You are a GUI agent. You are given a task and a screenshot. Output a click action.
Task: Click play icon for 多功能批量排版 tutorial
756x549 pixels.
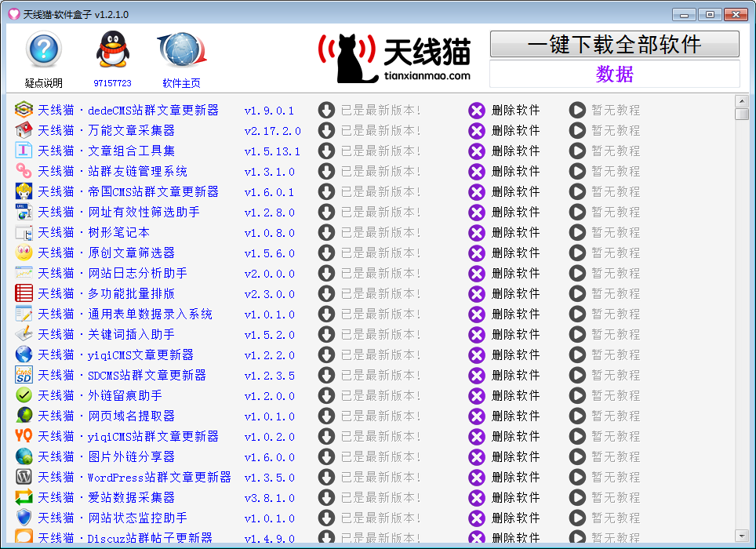(x=577, y=293)
